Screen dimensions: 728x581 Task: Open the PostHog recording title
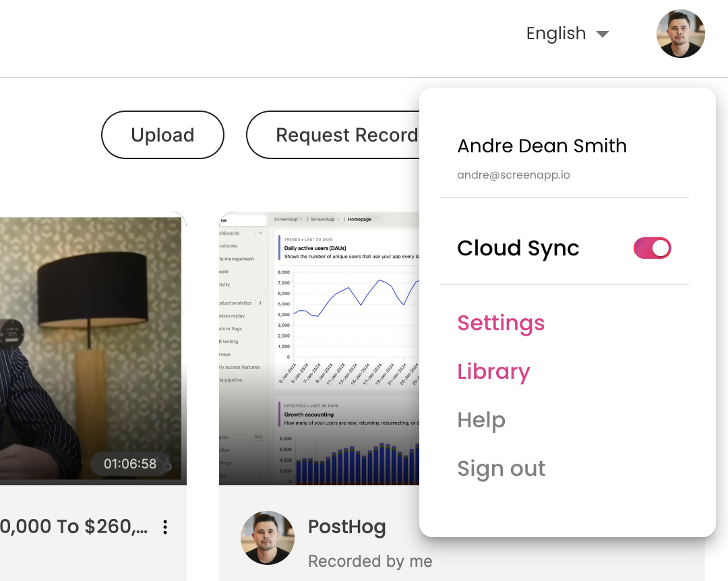click(346, 527)
